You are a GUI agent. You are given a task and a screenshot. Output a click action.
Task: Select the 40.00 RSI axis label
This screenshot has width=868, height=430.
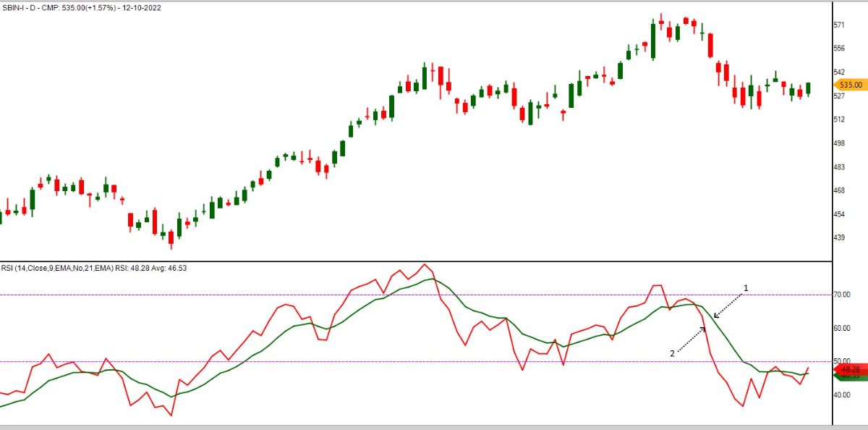(841, 395)
